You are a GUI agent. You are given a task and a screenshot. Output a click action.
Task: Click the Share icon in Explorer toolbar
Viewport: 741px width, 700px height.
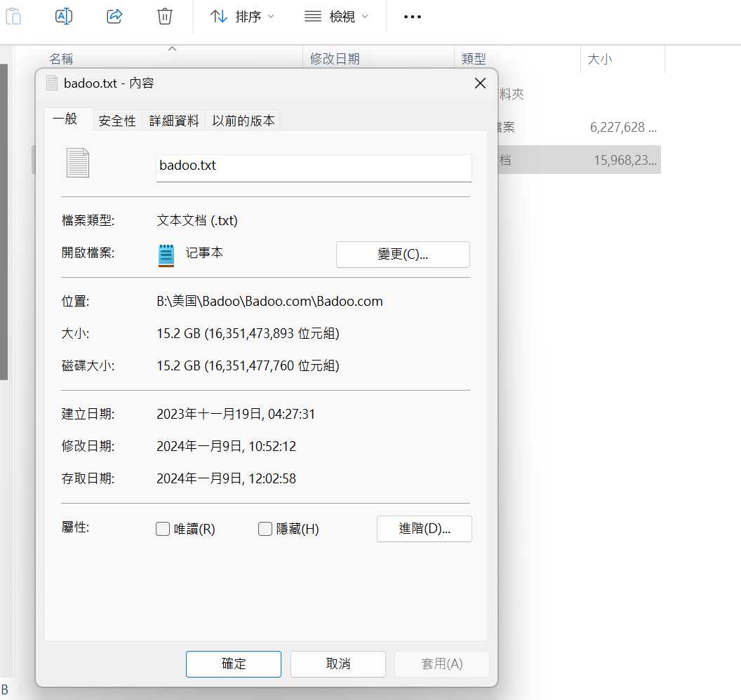click(x=114, y=17)
